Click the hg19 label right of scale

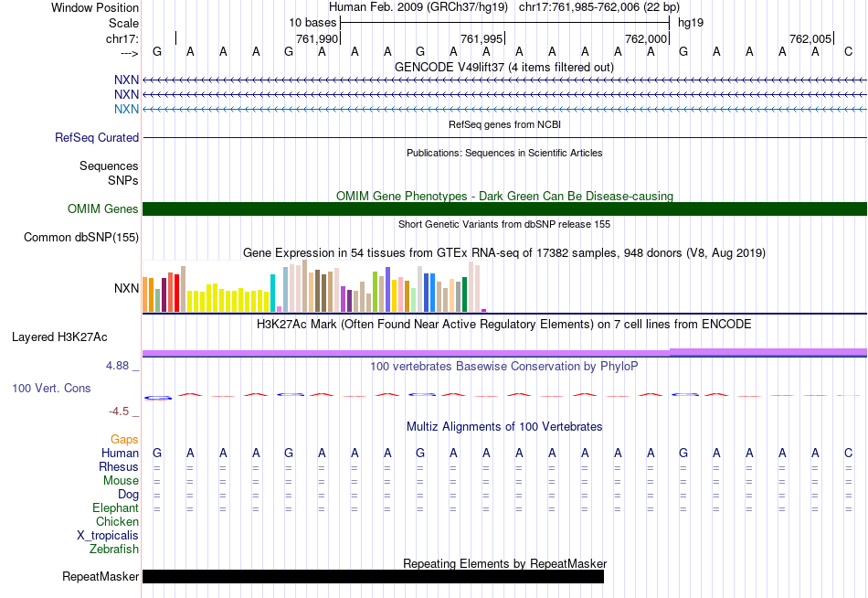691,23
